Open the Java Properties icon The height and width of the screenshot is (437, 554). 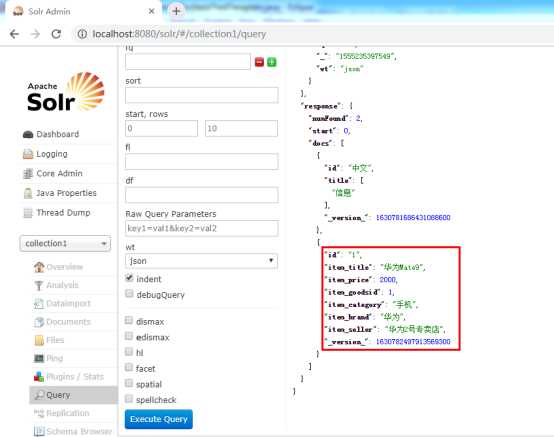point(28,193)
